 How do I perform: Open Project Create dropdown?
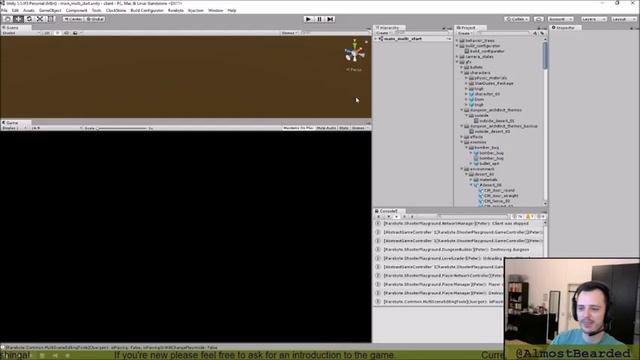click(x=465, y=33)
